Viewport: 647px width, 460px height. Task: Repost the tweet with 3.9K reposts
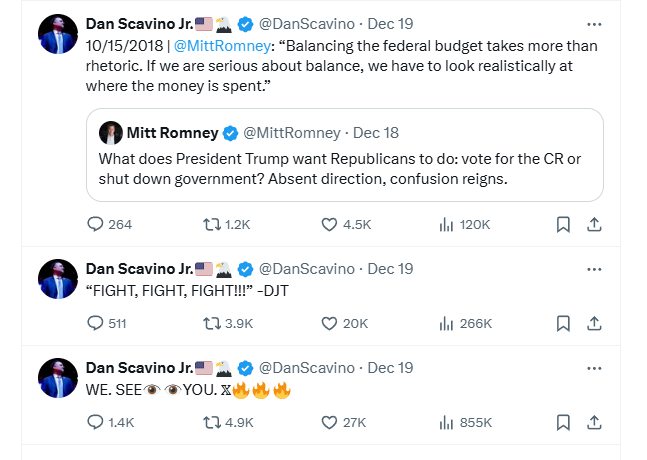(211, 323)
